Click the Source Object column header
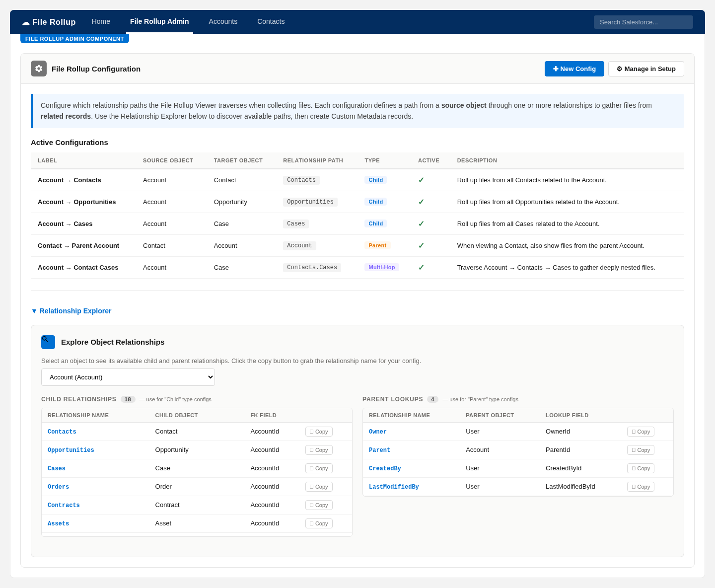This screenshot has width=715, height=588. [x=168, y=160]
